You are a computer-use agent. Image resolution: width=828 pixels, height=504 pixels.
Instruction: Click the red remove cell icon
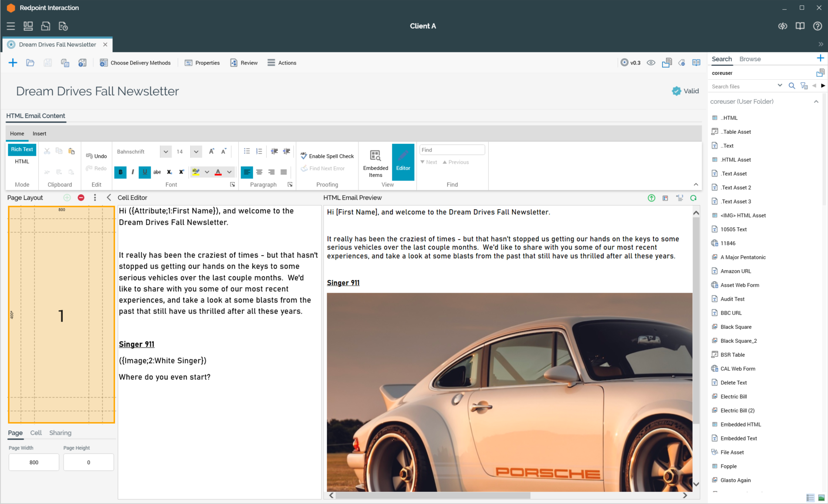(x=81, y=198)
